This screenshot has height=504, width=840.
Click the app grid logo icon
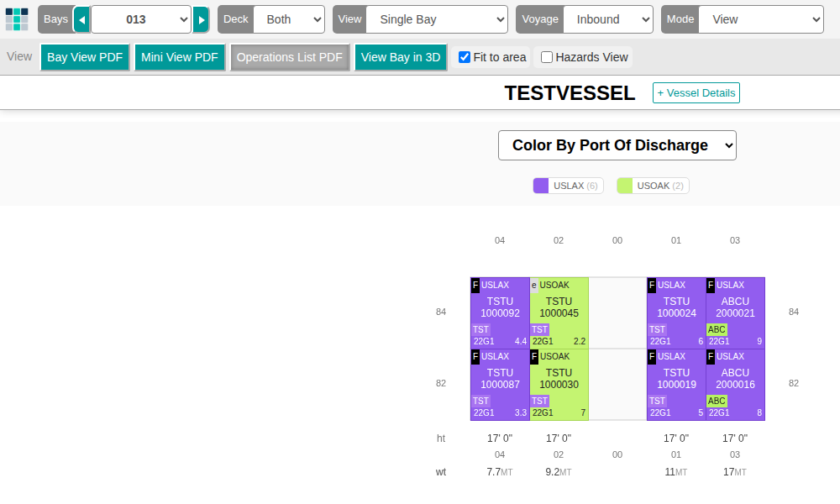click(17, 19)
